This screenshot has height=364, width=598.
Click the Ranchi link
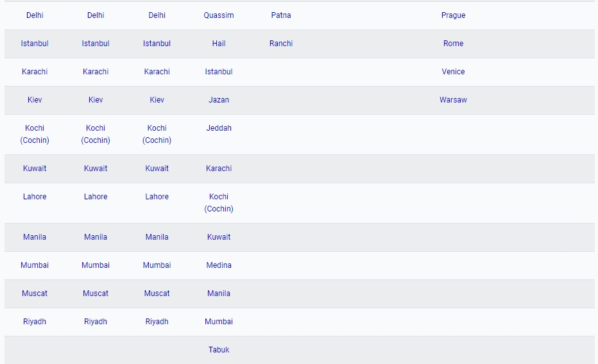[x=281, y=44]
